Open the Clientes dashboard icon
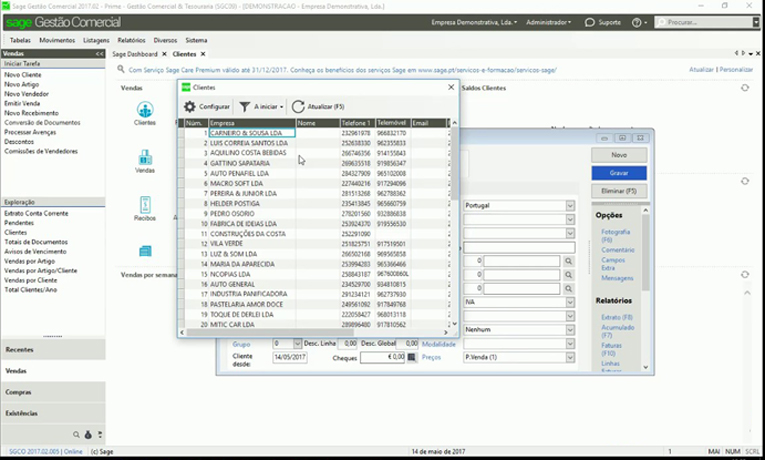 [145, 110]
